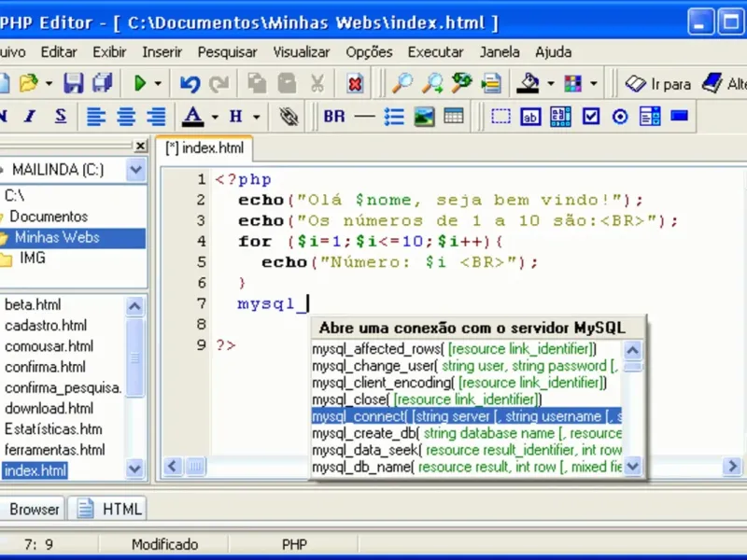Click the greyed Redo arrow icon

point(219,84)
